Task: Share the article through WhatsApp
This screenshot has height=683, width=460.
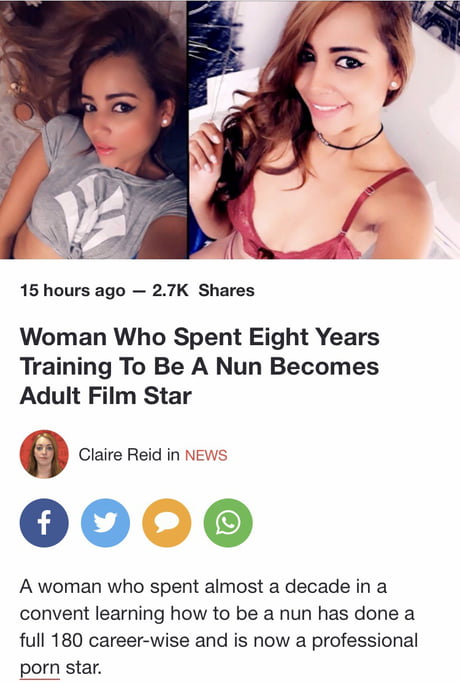Action: coord(228,523)
